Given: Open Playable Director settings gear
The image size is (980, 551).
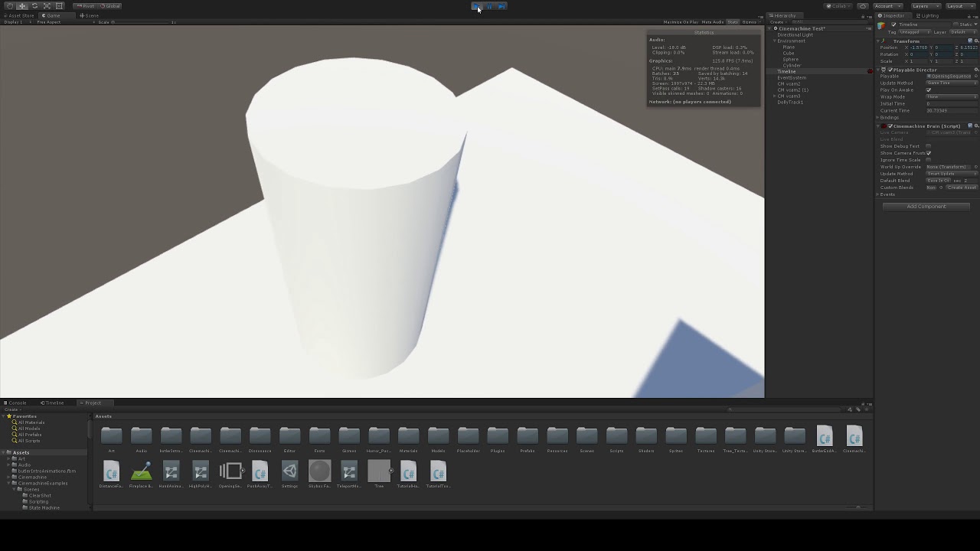Looking at the screenshot, I should (976, 70).
